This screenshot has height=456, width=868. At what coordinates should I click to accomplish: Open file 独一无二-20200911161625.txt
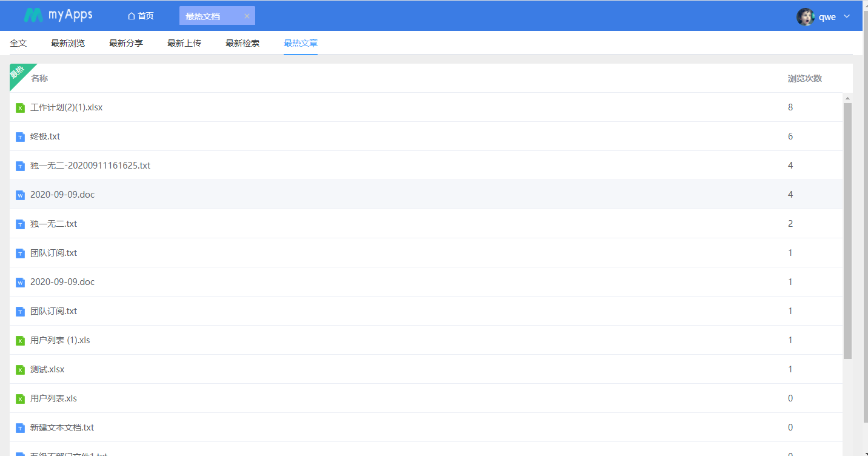click(x=90, y=166)
